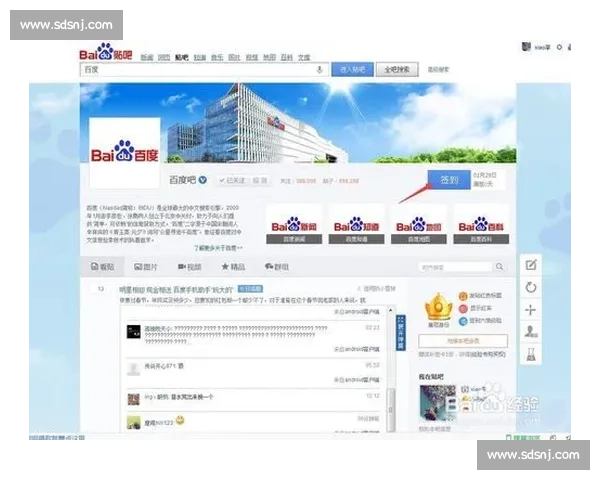This screenshot has height=480, width=600.
Task: Click the pink privilege icon beside crown
Action: (x=463, y=309)
